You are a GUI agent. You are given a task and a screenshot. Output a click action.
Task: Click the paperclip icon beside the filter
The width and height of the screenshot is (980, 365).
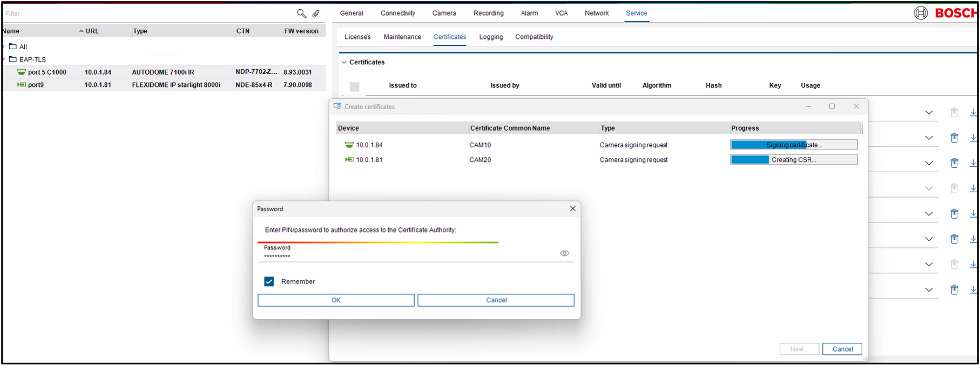coord(316,13)
